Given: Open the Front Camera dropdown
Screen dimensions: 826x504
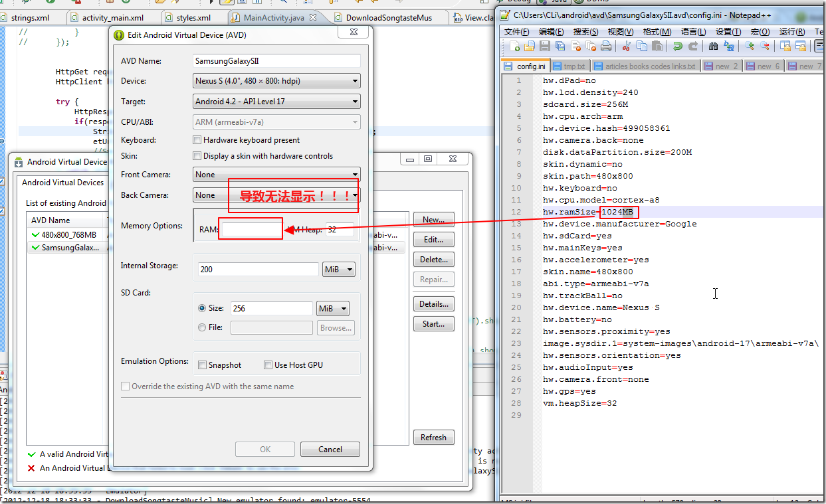Looking at the screenshot, I should (276, 175).
